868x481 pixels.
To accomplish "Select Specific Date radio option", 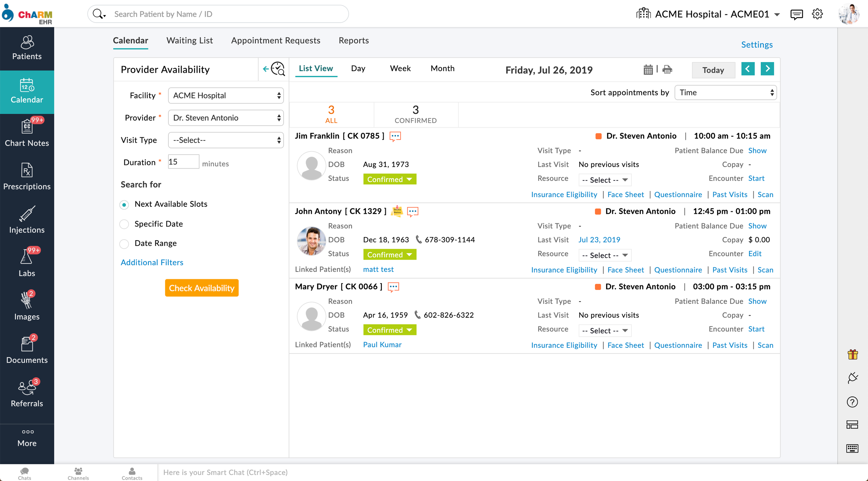I will pyautogui.click(x=124, y=224).
